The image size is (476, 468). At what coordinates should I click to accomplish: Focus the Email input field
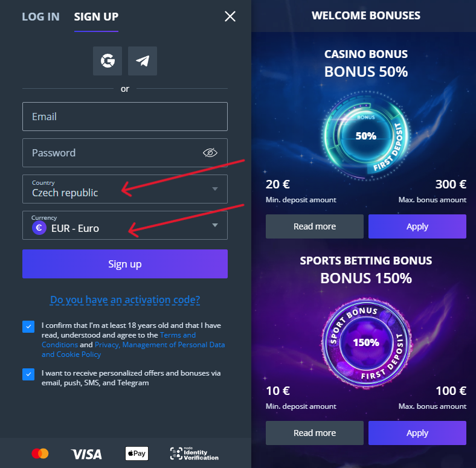pyautogui.click(x=125, y=117)
